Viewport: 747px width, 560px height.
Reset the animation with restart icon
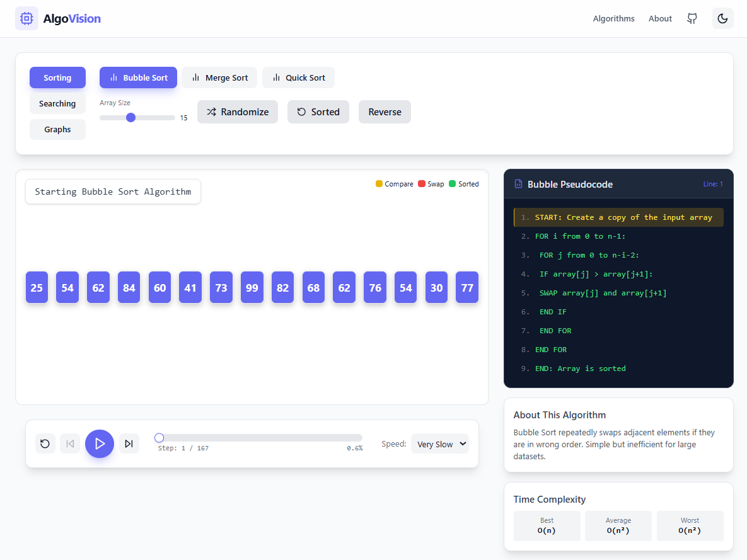(x=45, y=444)
